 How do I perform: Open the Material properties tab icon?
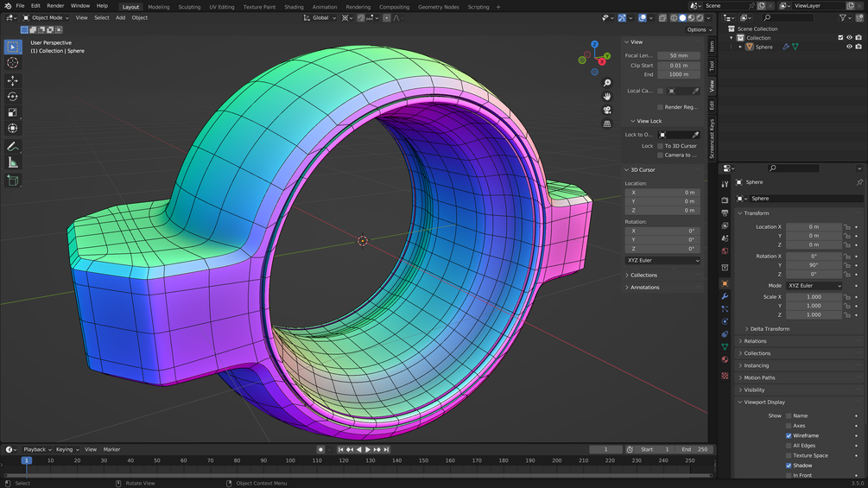click(x=725, y=359)
